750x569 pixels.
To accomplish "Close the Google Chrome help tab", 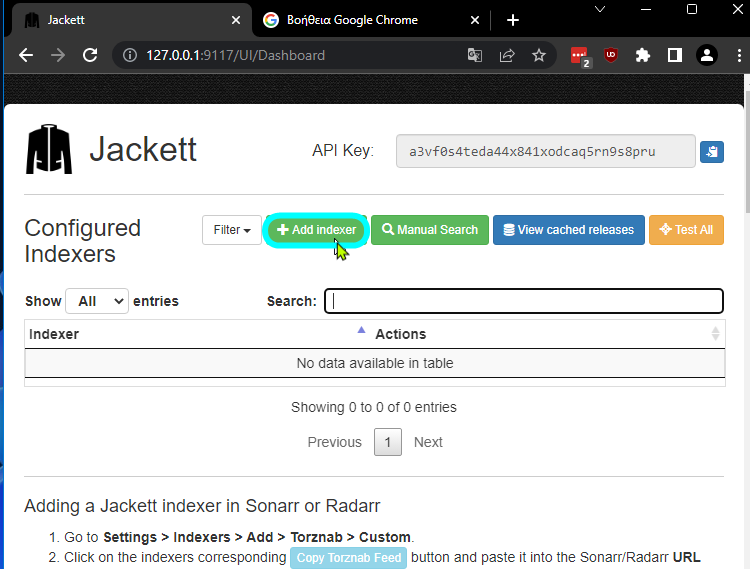I will point(474,20).
